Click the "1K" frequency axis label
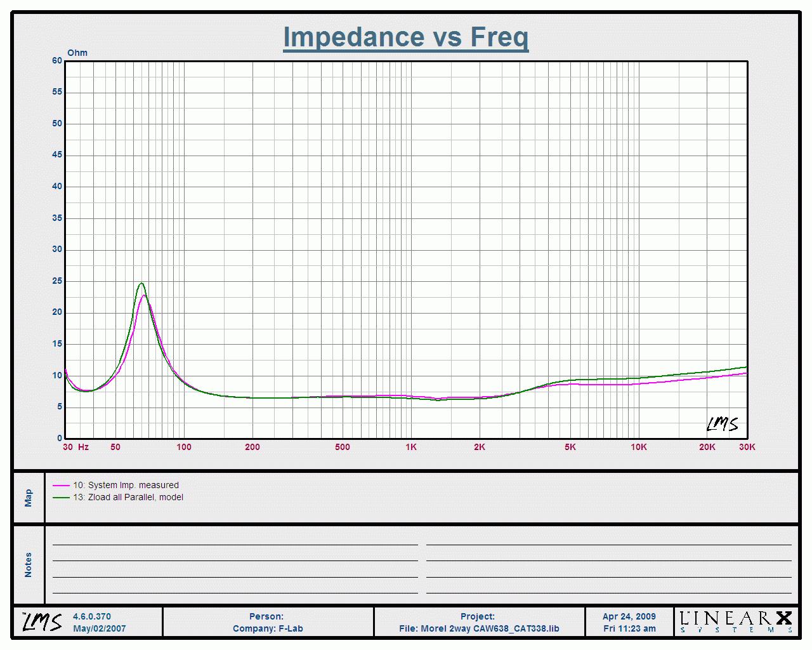The height and width of the screenshot is (650, 812). 411,447
